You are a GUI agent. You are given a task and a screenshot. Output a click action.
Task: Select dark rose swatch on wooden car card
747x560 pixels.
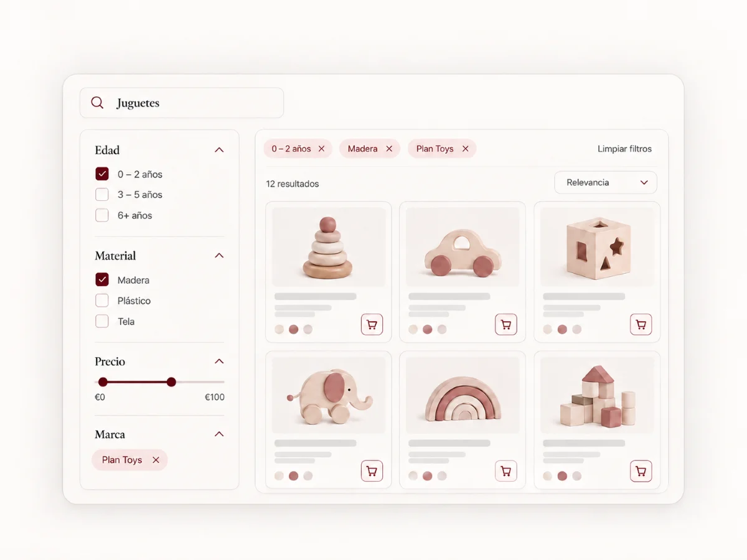(428, 329)
